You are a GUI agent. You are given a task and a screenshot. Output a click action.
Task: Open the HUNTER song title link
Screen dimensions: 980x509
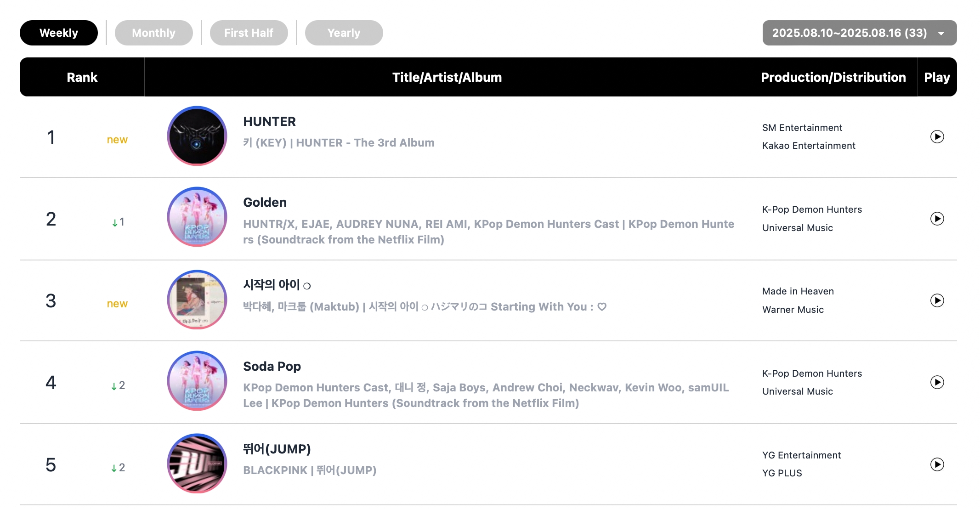click(269, 121)
